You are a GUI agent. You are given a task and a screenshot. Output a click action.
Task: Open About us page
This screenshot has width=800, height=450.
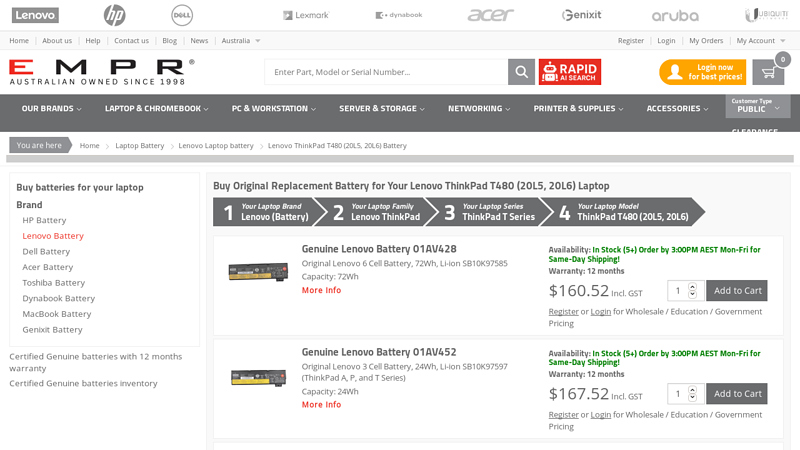[x=57, y=41]
